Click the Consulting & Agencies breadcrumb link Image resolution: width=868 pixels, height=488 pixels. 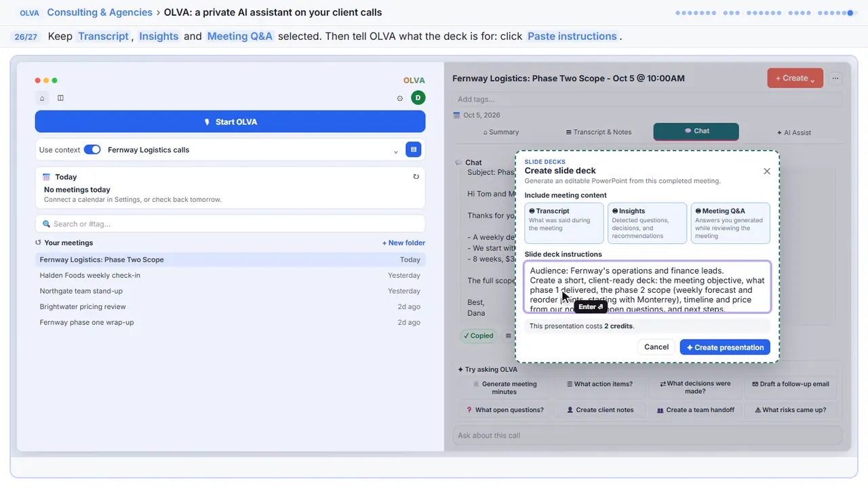(100, 12)
